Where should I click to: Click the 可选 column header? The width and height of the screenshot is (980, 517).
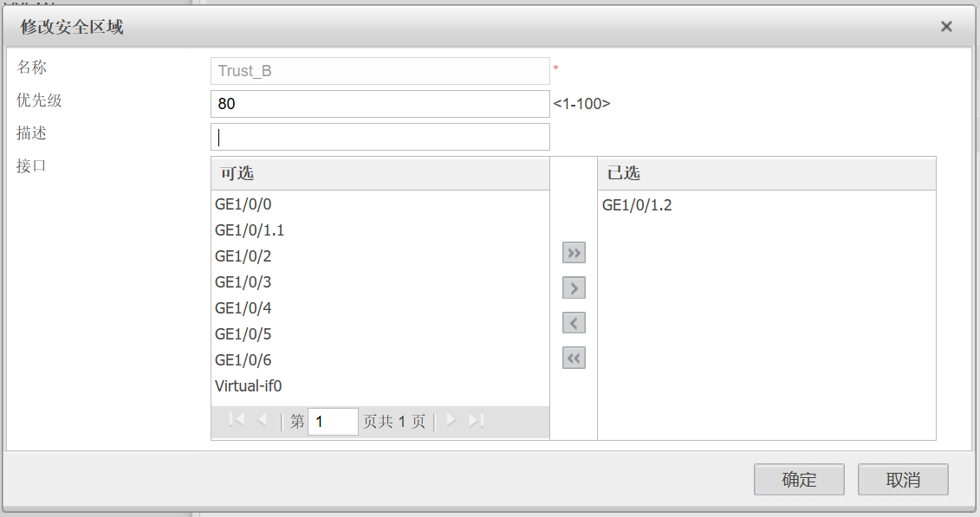tap(380, 173)
